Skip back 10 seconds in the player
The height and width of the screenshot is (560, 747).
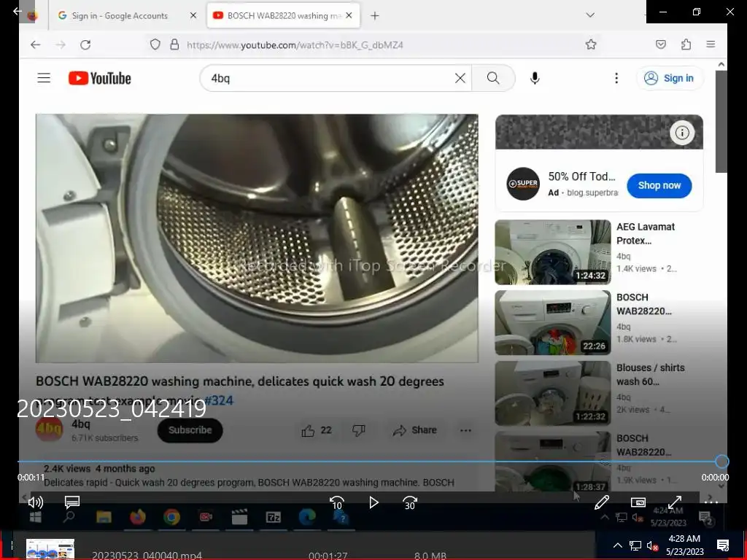(337, 503)
